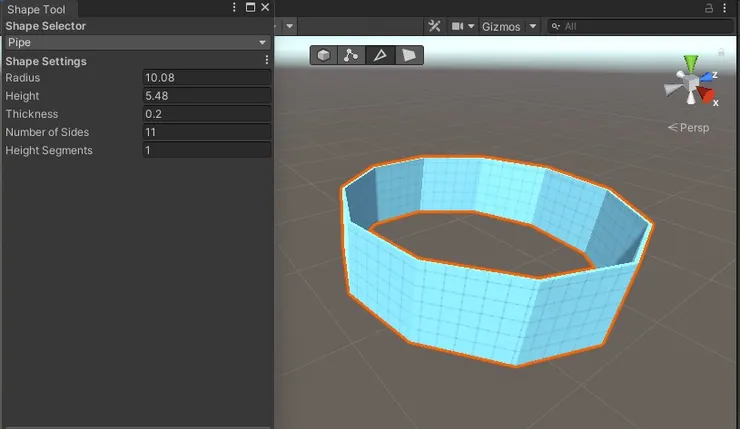Open Shape Settings three-dot menu

click(x=266, y=61)
